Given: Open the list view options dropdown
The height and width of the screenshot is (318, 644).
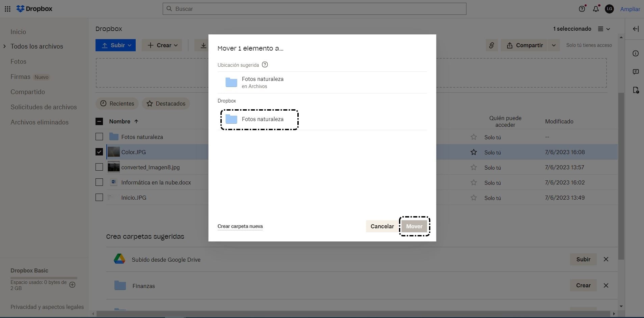Looking at the screenshot, I should [604, 29].
